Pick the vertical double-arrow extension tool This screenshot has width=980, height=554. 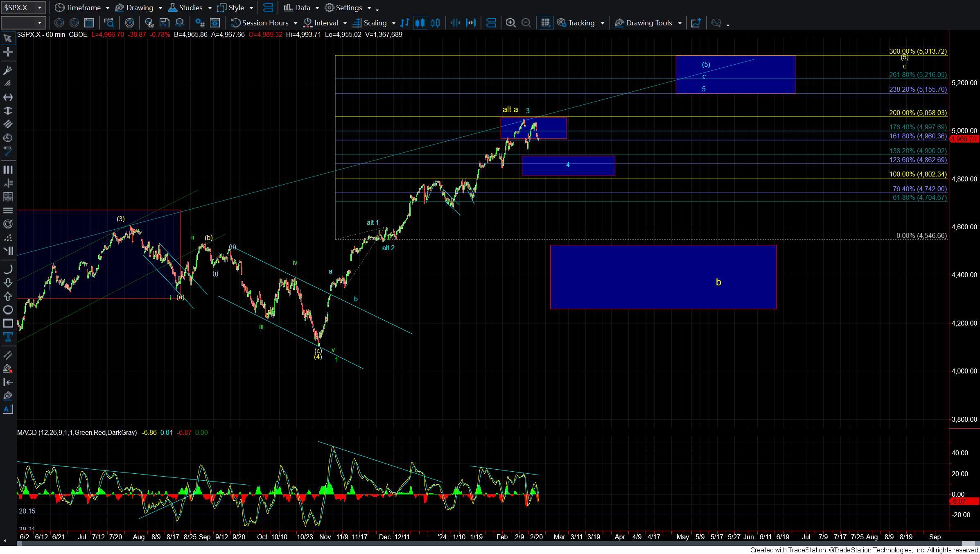tap(8, 111)
